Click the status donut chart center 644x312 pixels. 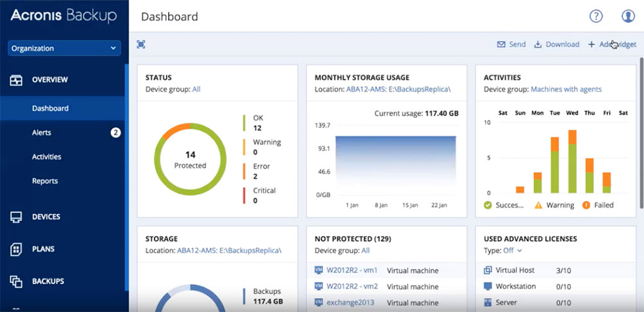coord(190,159)
